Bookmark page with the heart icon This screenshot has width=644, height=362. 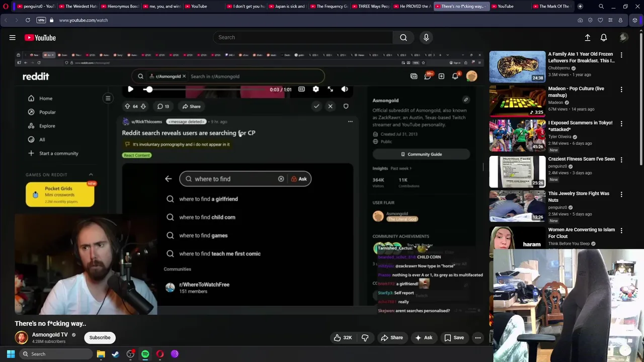pos(600,20)
